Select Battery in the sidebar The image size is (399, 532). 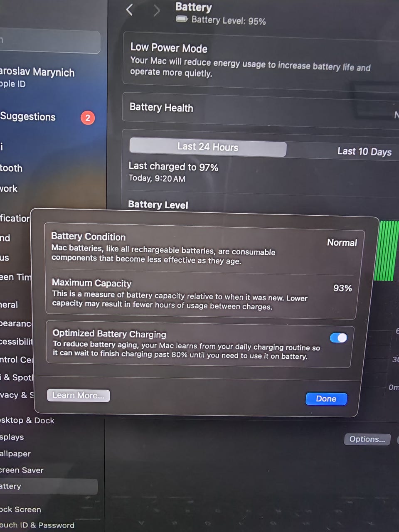point(49,487)
